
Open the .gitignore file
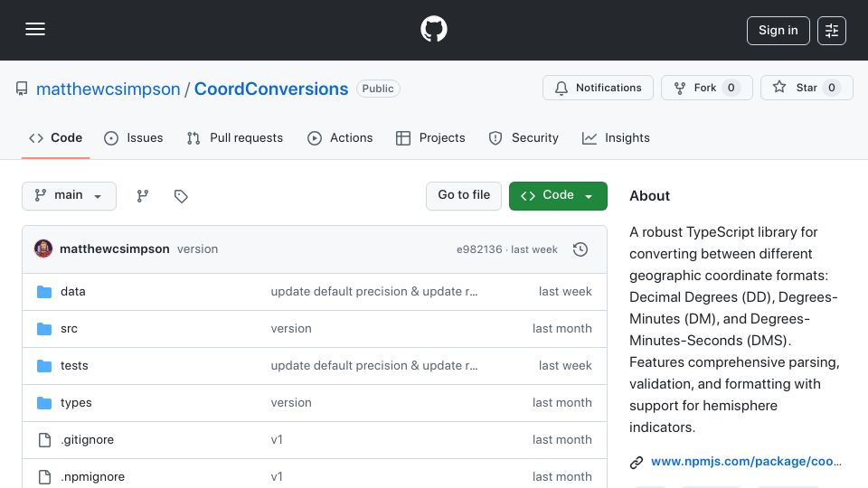coord(88,440)
